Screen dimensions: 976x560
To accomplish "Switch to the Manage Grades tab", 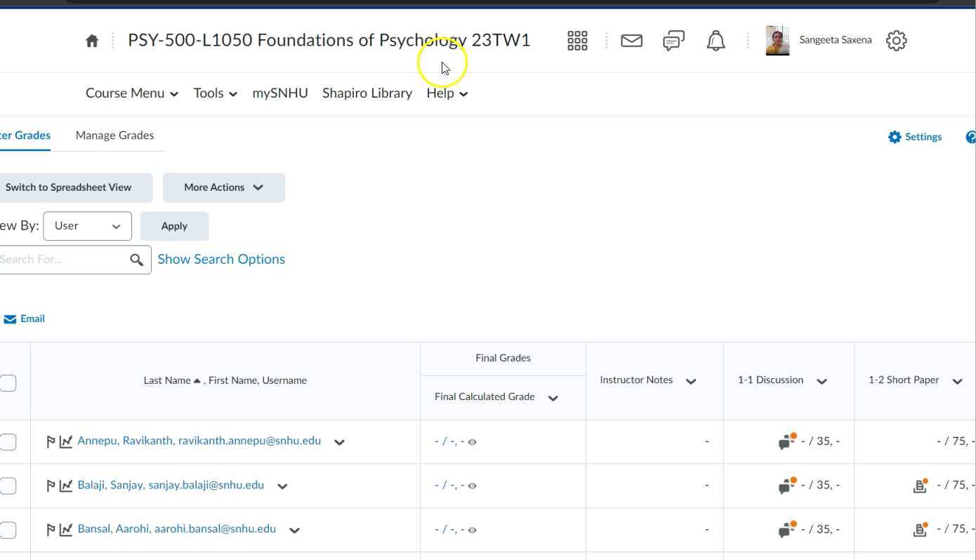I will coord(114,135).
